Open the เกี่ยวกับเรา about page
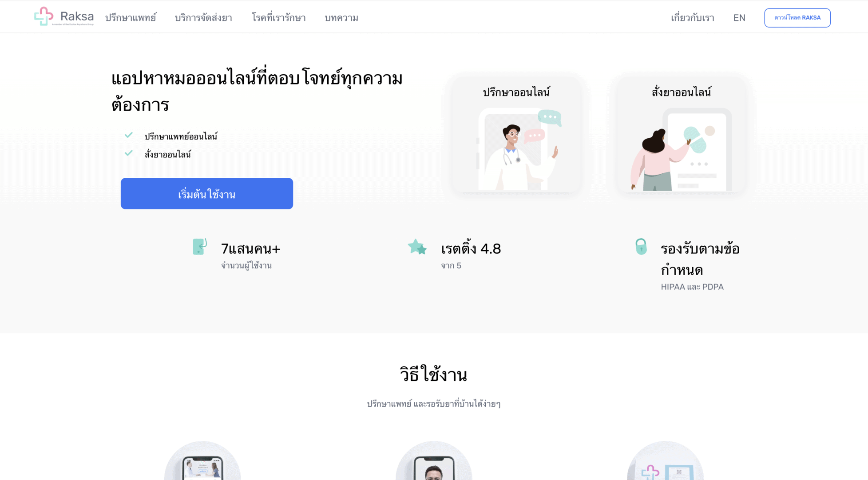The width and height of the screenshot is (868, 480). coord(692,18)
